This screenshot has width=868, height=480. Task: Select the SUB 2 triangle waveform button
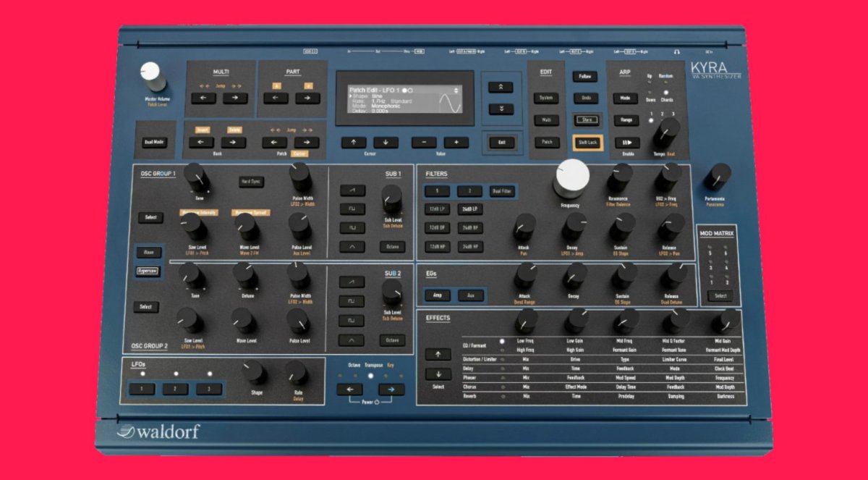352,339
